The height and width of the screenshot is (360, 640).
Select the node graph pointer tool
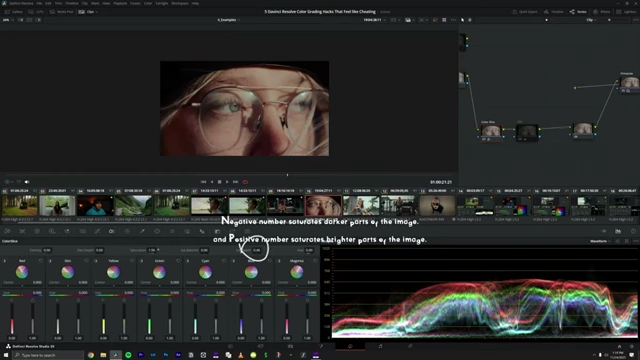[x=462, y=20]
